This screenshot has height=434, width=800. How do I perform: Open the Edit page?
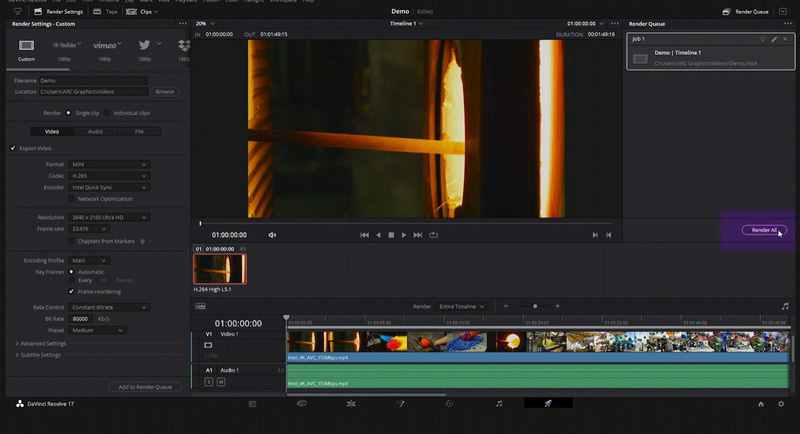351,403
